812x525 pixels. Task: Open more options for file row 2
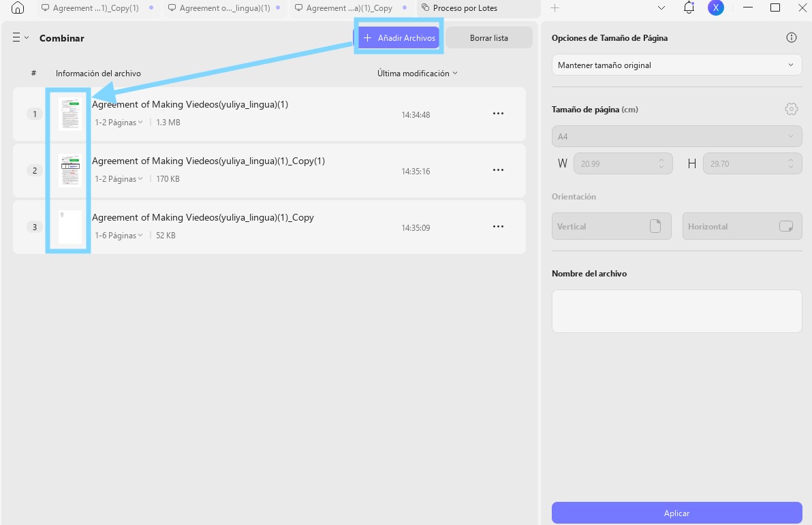498,170
